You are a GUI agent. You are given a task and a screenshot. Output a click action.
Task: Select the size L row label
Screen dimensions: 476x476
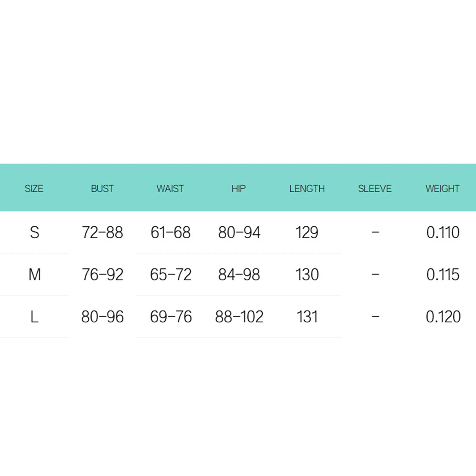coord(35,317)
